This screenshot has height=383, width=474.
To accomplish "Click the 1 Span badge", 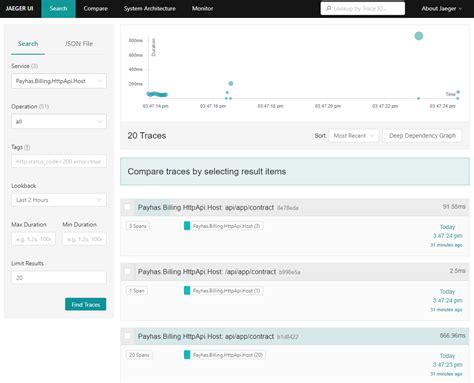I will coord(137,291).
